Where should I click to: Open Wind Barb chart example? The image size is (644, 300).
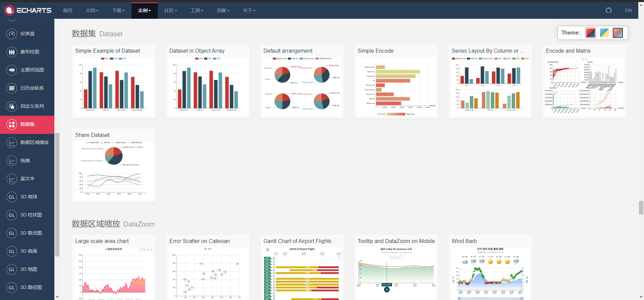(490, 267)
